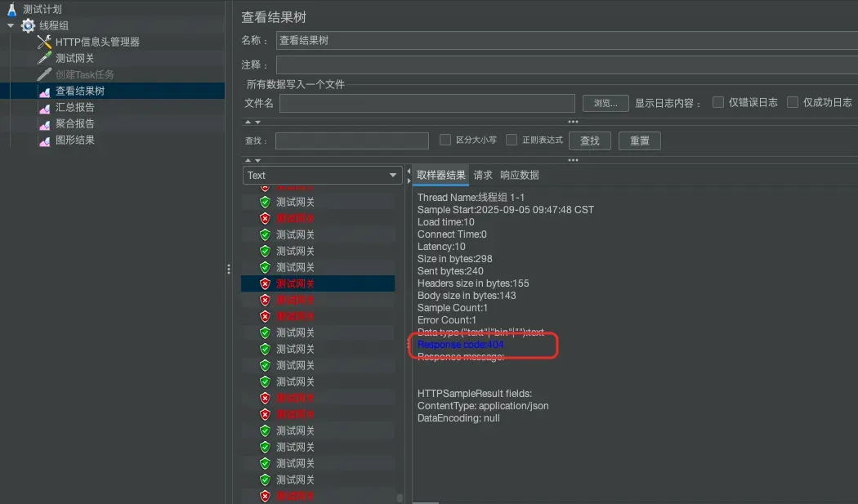Click the 聚合报告 listener icon
This screenshot has width=858, height=504.
(45, 124)
